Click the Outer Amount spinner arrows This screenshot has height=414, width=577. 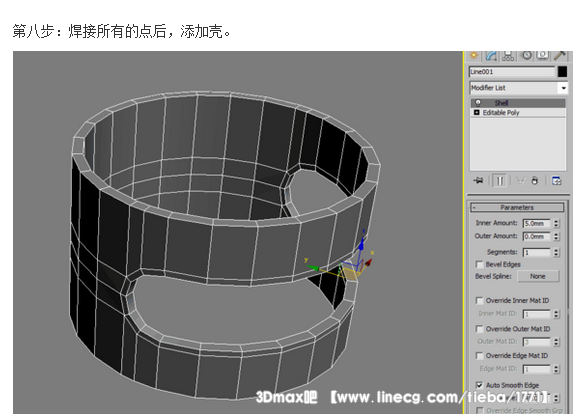[556, 236]
